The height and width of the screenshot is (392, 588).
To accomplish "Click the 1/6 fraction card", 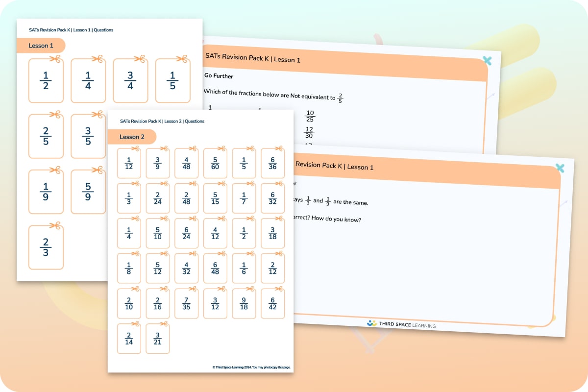I will tap(244, 269).
